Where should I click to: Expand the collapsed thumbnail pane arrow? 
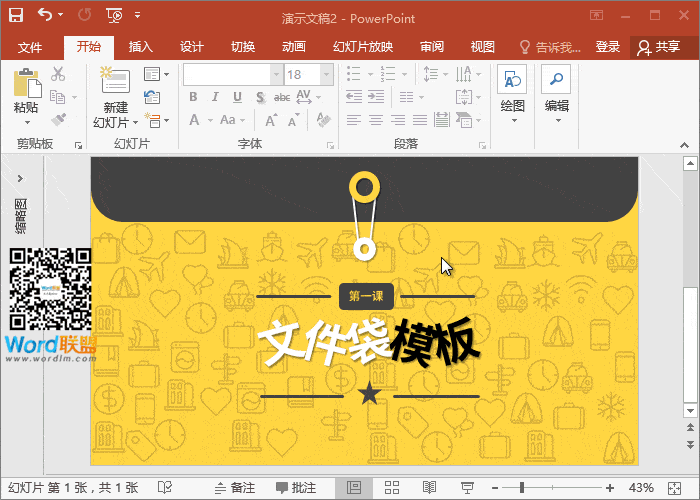(x=20, y=177)
